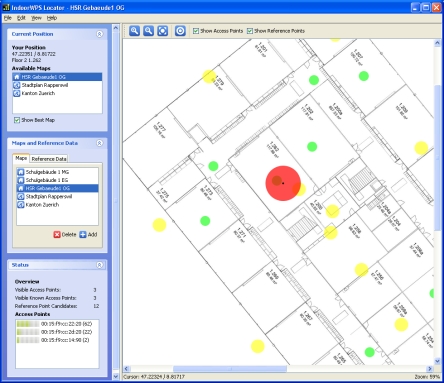Click the map's horizontal scrollbar thumb

click(230, 369)
